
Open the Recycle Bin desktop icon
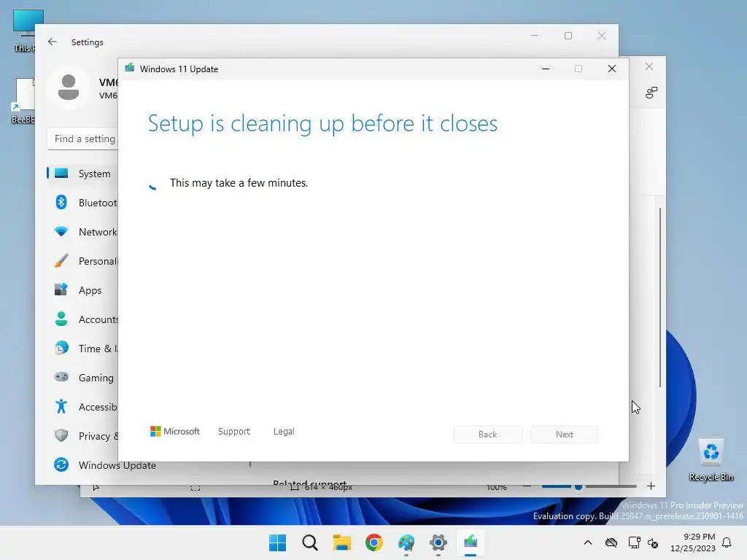[x=711, y=459]
